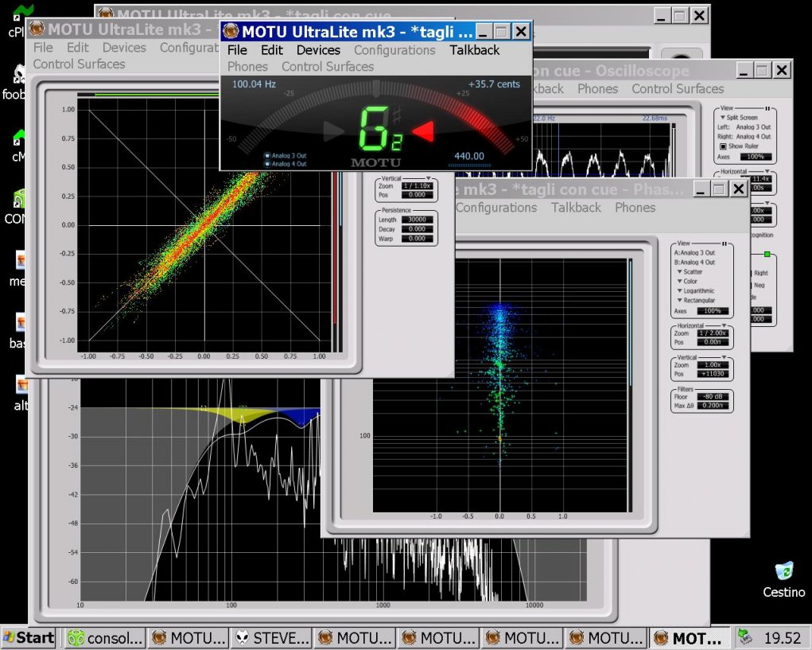Viewport: 812px width, 650px height.
Task: Edit Filters Max Δθ 0.200π value
Action: click(x=713, y=406)
